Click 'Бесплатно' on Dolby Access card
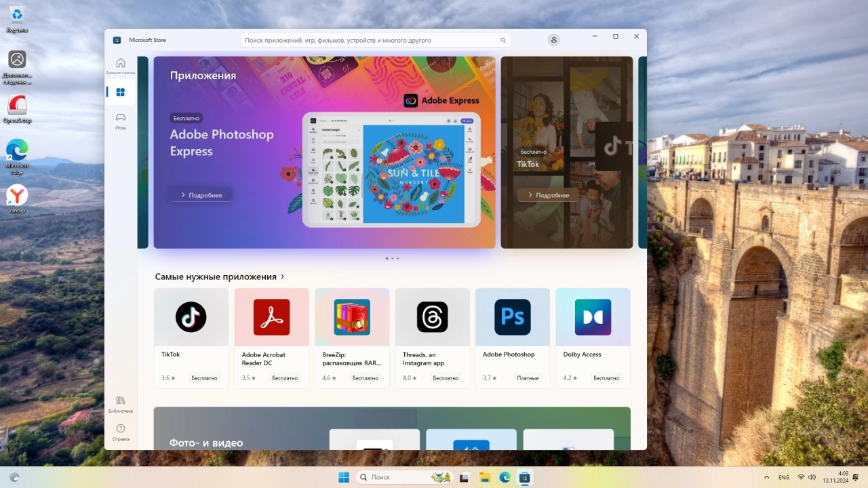Viewport: 868px width, 488px height. click(x=606, y=378)
